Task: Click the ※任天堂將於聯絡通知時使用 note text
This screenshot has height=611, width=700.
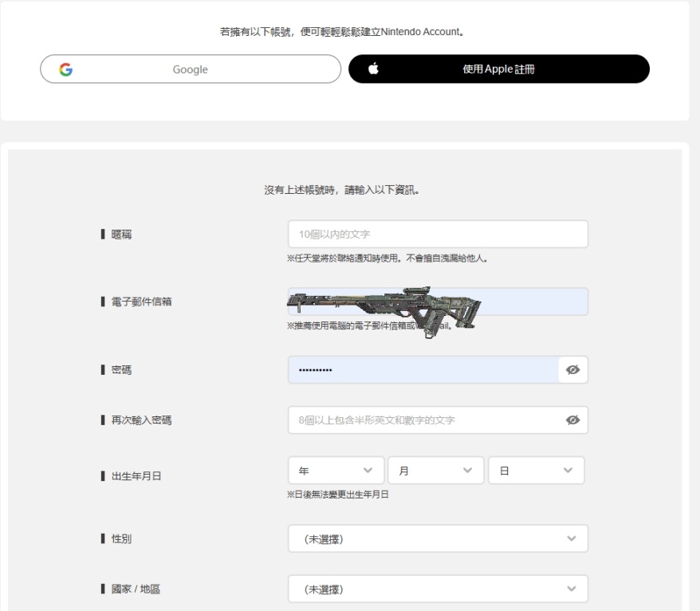Action: (x=387, y=258)
